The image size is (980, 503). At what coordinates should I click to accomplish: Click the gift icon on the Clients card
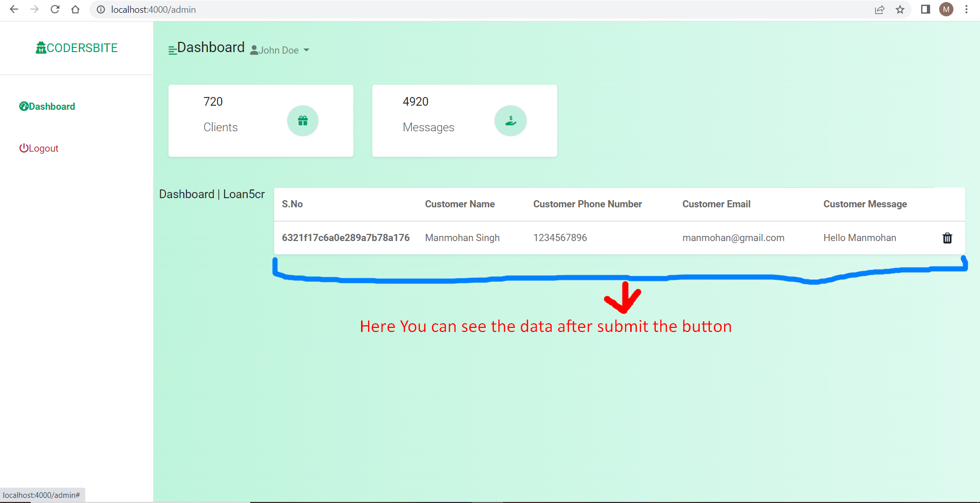point(303,121)
